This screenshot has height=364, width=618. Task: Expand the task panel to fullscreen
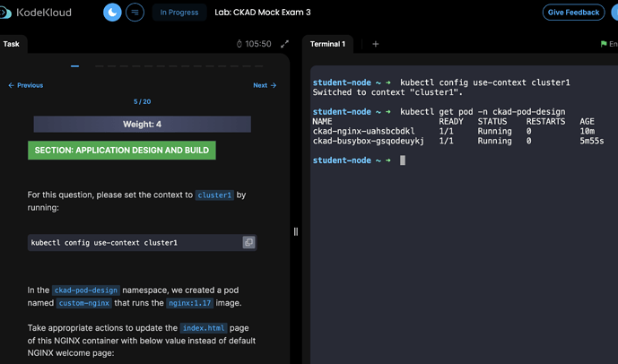coord(285,44)
